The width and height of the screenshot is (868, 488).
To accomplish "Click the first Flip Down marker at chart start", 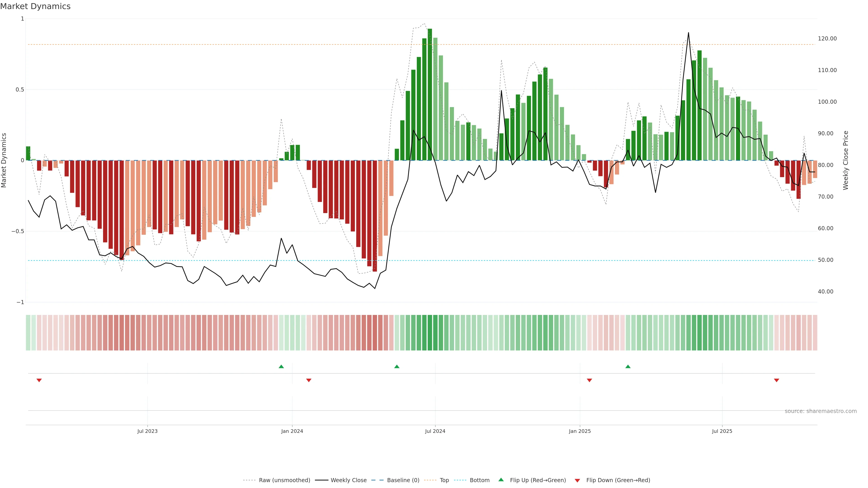I will [x=39, y=380].
